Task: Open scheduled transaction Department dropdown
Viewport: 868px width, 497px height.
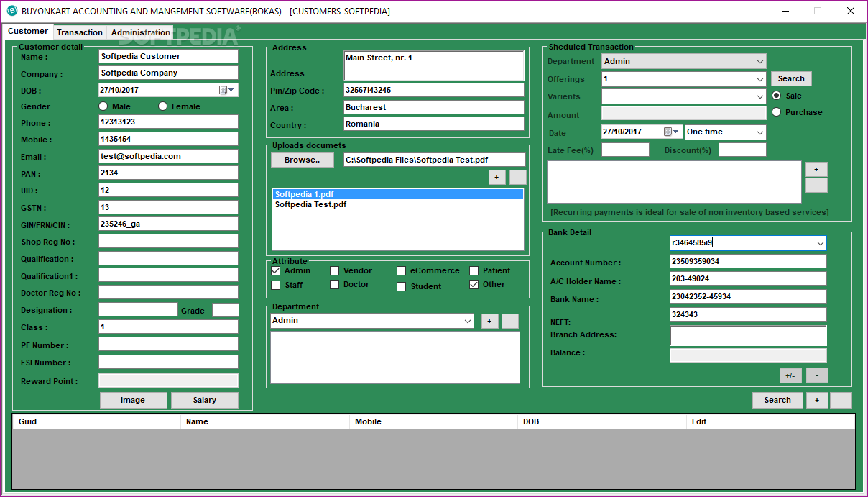Action: [x=760, y=62]
